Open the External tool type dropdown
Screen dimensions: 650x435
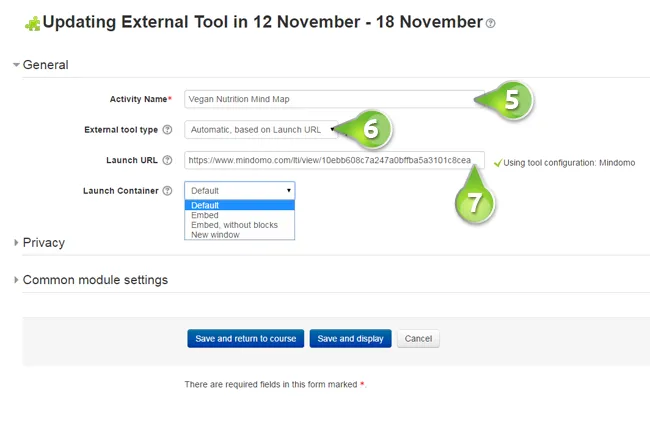(261, 130)
